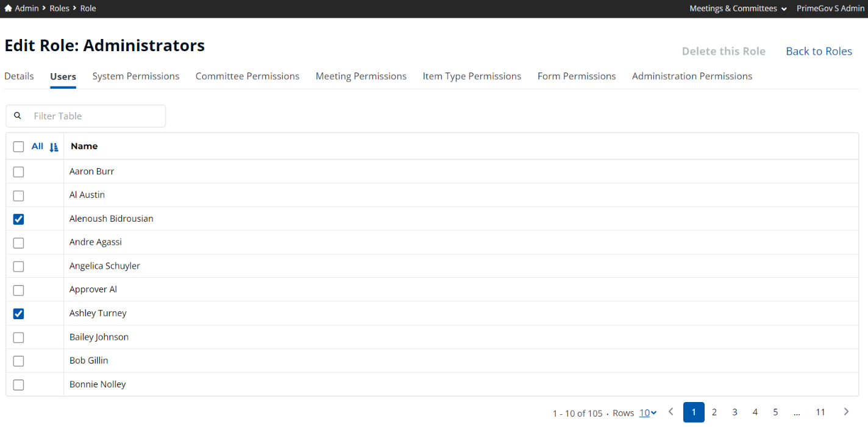This screenshot has height=427, width=868.
Task: Click the name Approver Al
Action: point(93,289)
